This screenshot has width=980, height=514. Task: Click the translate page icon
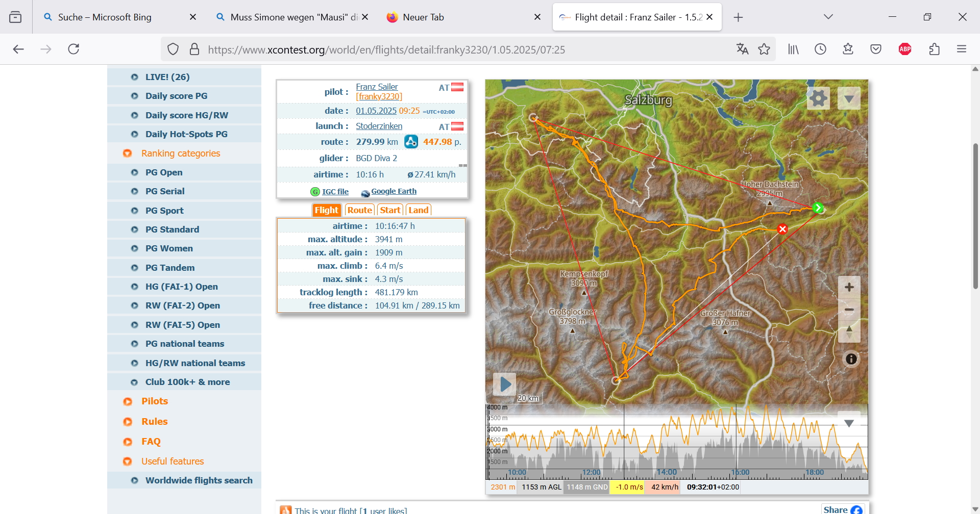742,49
